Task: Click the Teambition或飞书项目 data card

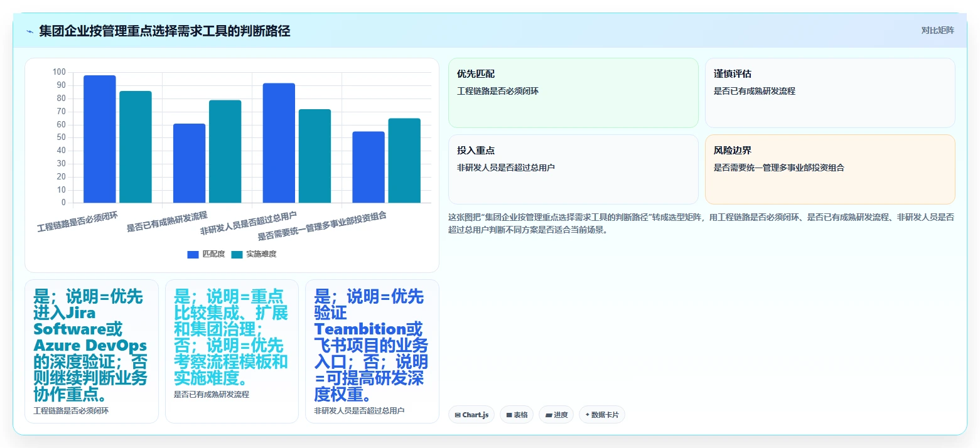Action: pos(372,351)
